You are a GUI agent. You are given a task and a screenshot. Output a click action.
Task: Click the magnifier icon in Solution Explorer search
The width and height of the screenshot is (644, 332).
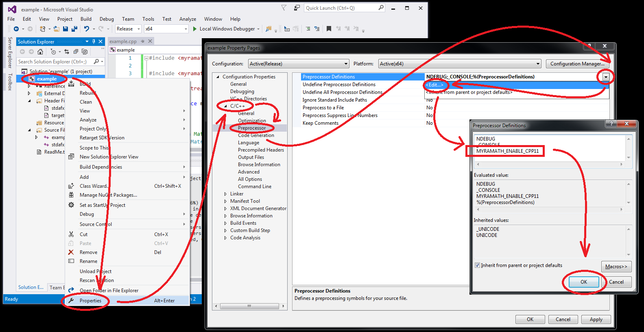(96, 61)
